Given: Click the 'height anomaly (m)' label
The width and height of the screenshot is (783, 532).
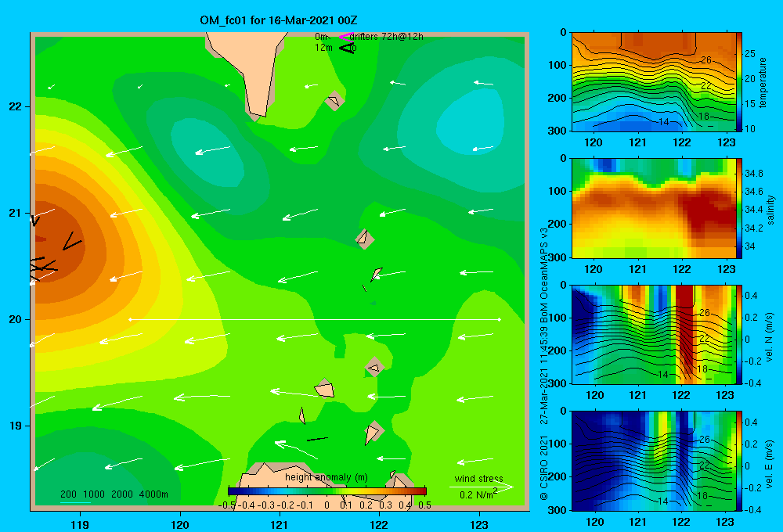Looking at the screenshot, I should point(326,477).
